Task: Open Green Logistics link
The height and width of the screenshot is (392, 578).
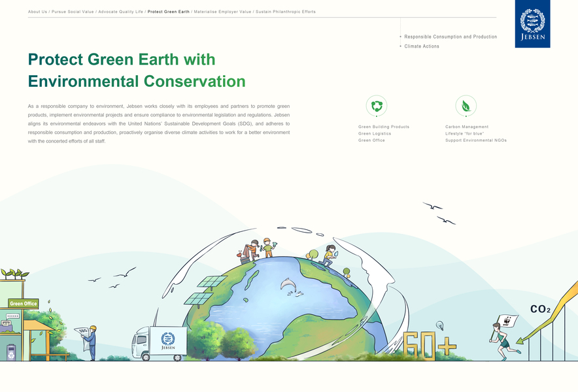Action: click(375, 134)
